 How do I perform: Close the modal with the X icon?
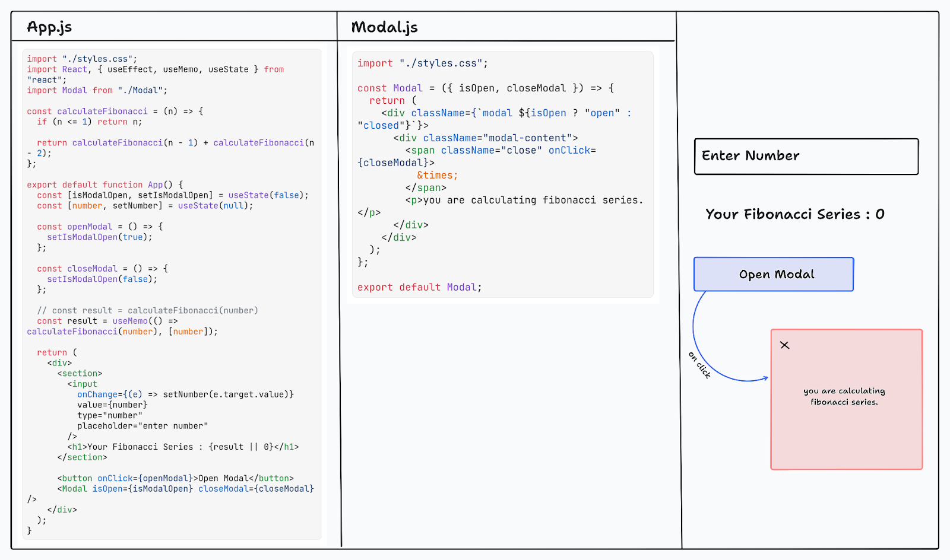[784, 345]
